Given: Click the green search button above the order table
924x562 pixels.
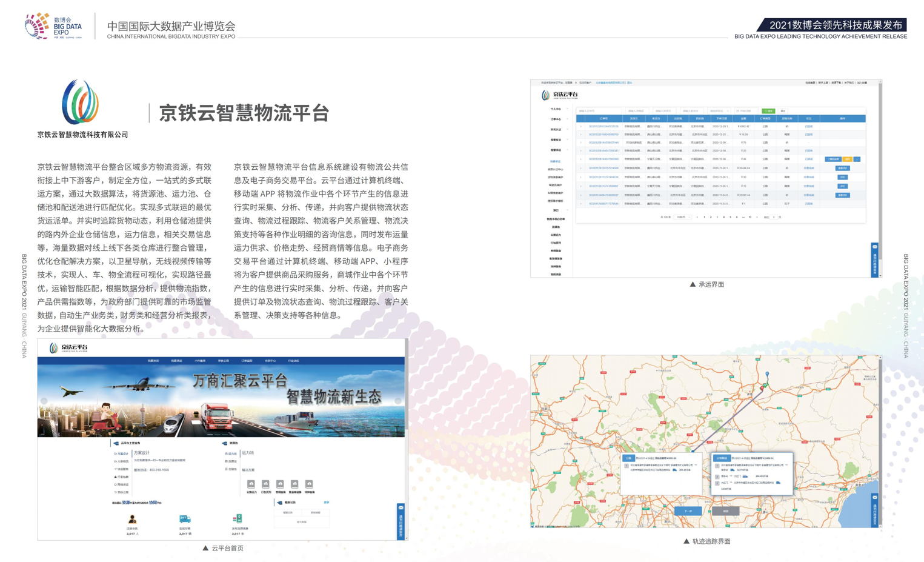Looking at the screenshot, I should 768,111.
